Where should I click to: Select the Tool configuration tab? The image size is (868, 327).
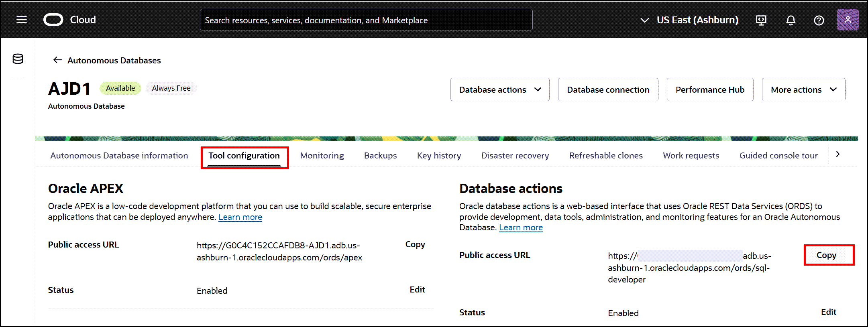click(x=244, y=156)
